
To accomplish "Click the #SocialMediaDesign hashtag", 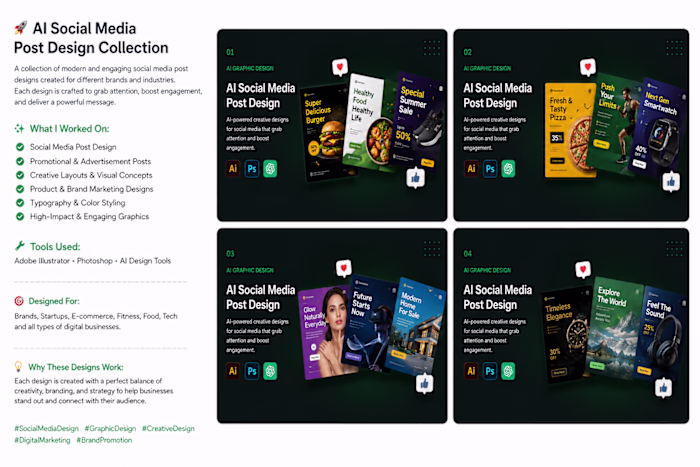I will 46,429.
